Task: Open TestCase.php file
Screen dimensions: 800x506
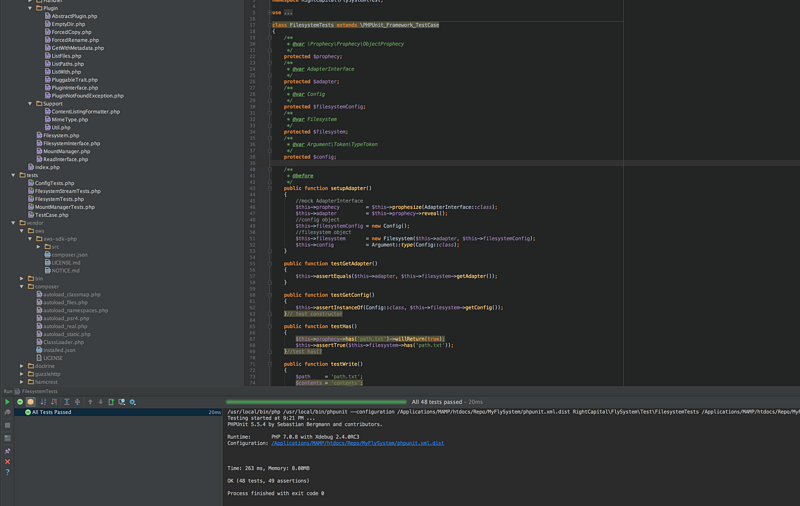Action: (x=47, y=215)
